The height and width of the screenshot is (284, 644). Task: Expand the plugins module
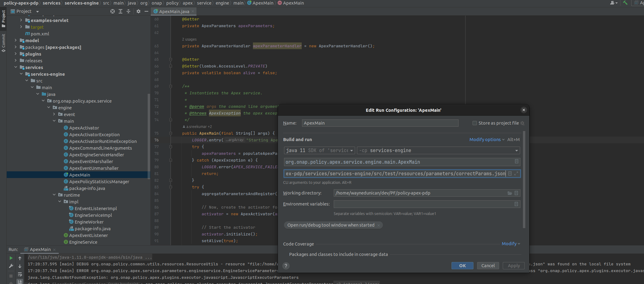[x=16, y=54]
